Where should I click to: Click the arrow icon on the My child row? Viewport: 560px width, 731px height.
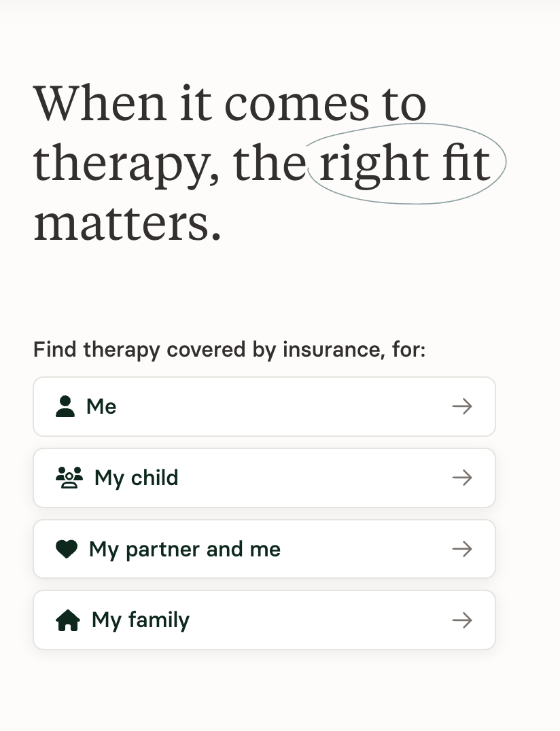461,478
